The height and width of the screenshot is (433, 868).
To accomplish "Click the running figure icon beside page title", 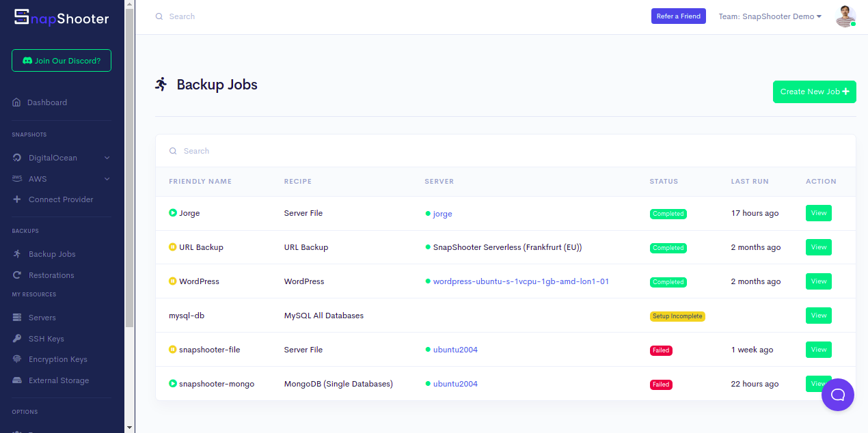I will [161, 85].
